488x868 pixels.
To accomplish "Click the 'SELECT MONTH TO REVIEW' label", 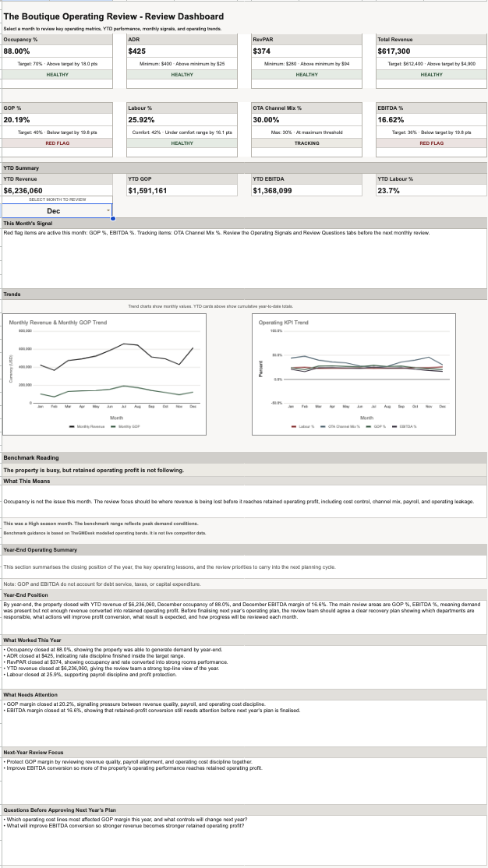I will click(x=58, y=199).
